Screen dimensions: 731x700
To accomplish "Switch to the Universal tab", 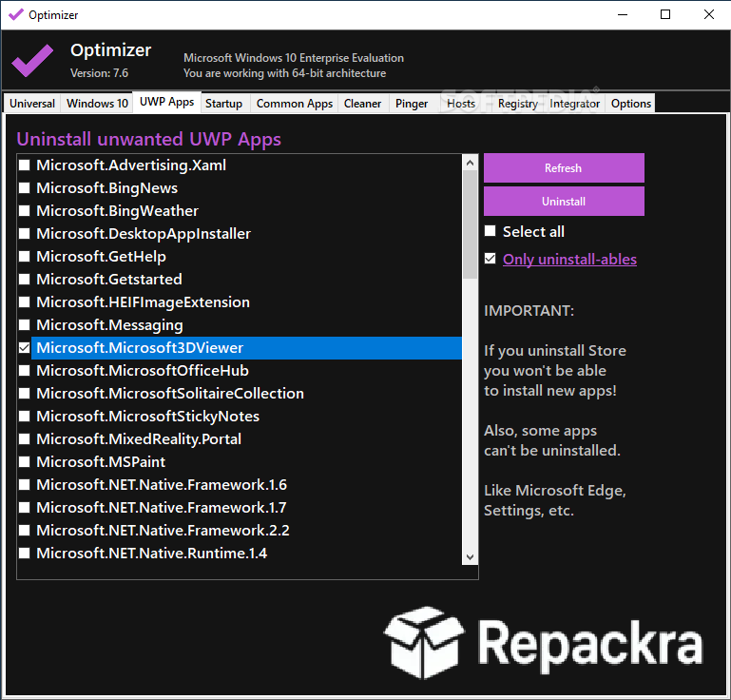I will click(x=32, y=103).
